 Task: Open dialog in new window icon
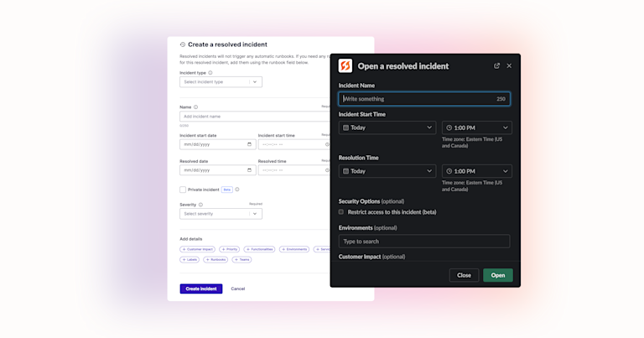[496, 65]
